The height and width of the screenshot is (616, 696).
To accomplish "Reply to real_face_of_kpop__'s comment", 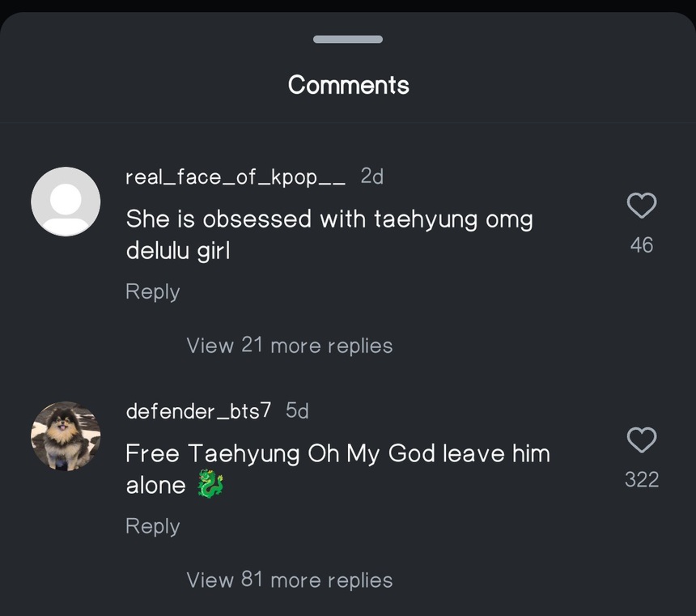I will 152,291.
